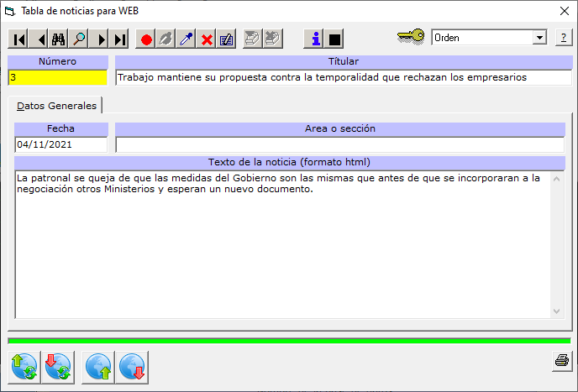
Task: Click the news text scrollbar down arrow
Action: (x=556, y=311)
